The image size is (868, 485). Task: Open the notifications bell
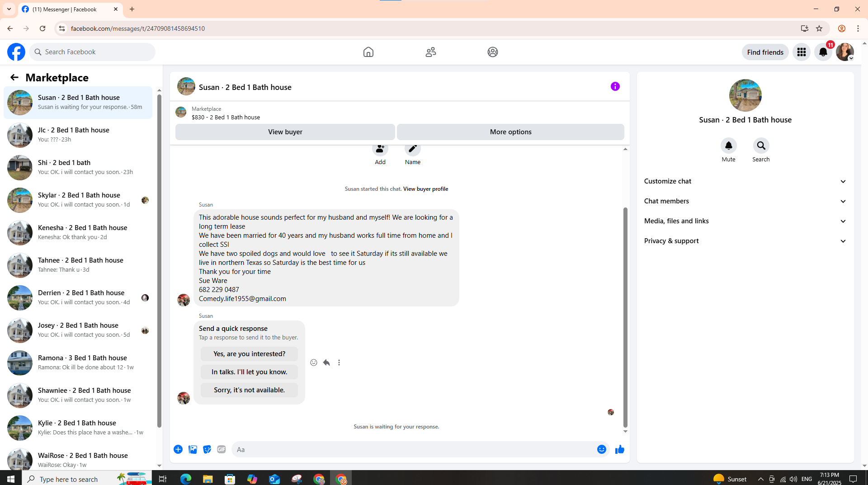pyautogui.click(x=823, y=52)
